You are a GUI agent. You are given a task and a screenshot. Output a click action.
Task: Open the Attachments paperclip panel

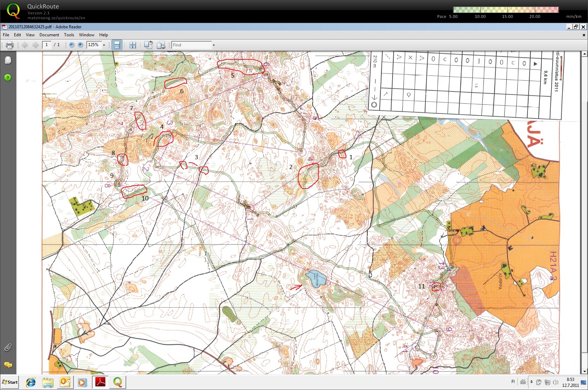click(8, 347)
